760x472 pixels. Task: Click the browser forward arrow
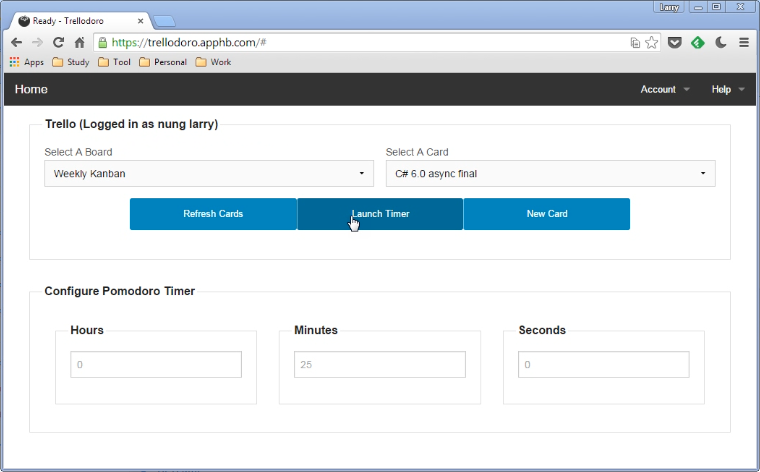(37, 43)
